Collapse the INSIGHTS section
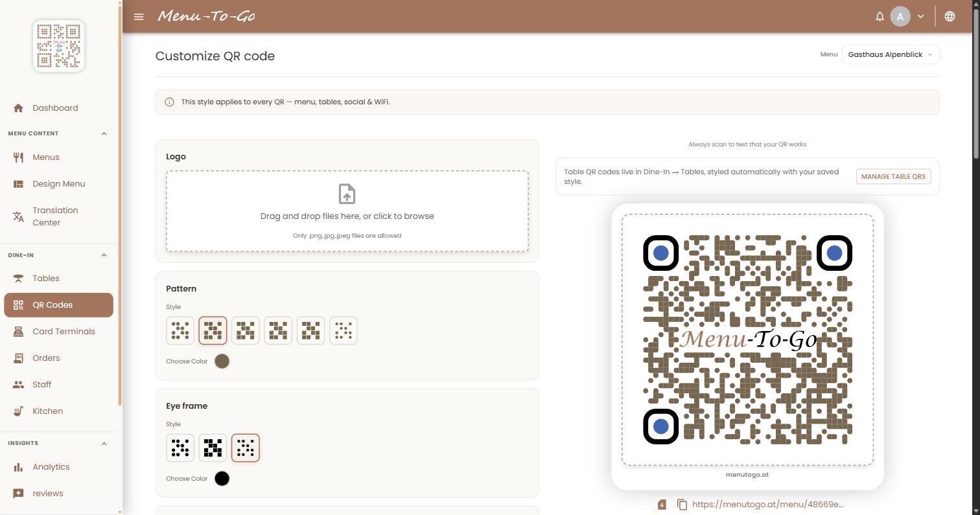980x515 pixels. pos(104,444)
